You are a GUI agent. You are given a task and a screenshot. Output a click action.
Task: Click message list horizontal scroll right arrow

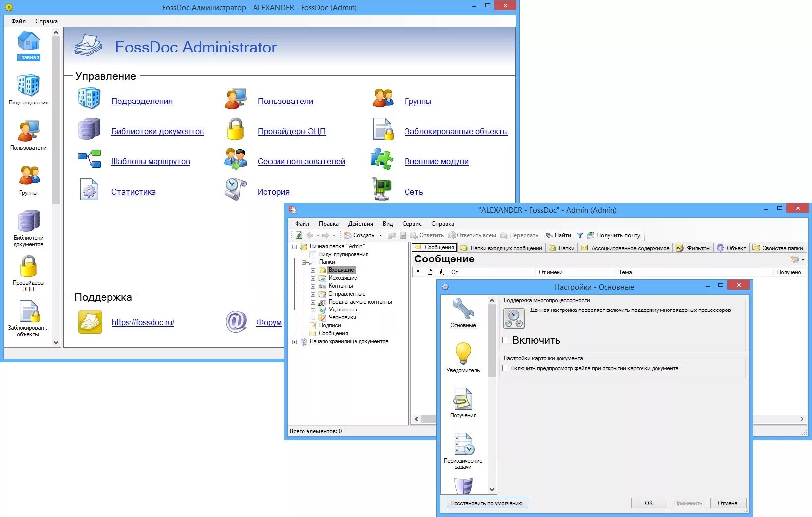click(802, 419)
